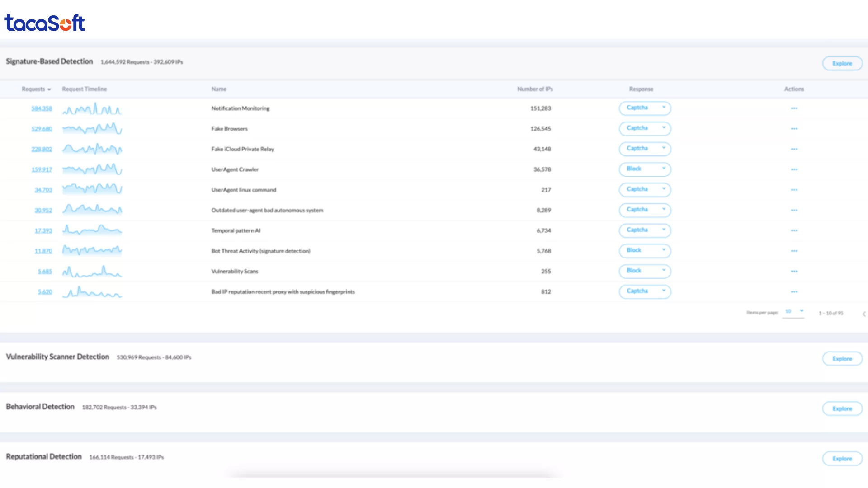
Task: Click Vulnerability Scans timeline sparkline
Action: click(92, 271)
